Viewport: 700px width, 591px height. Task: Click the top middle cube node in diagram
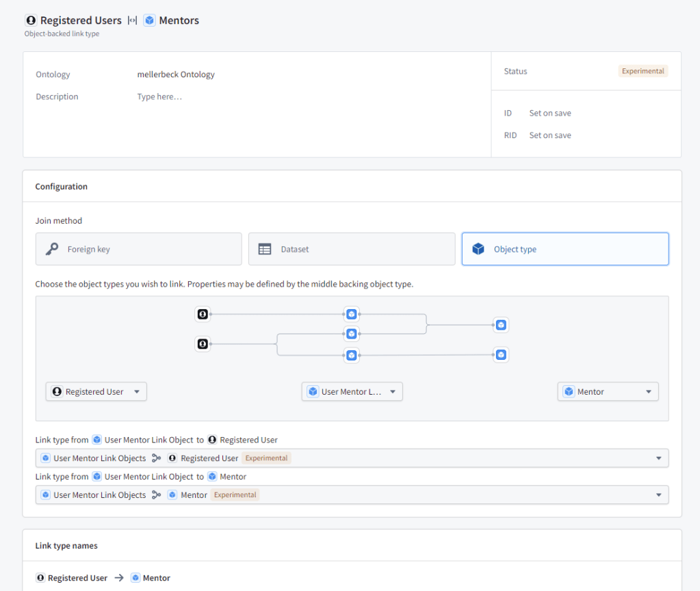351,314
